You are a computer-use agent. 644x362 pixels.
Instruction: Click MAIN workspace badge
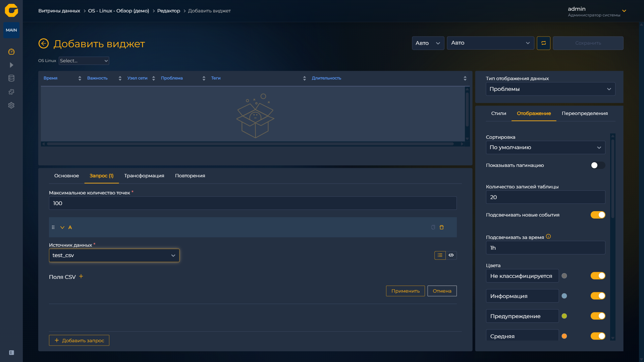coord(11,30)
